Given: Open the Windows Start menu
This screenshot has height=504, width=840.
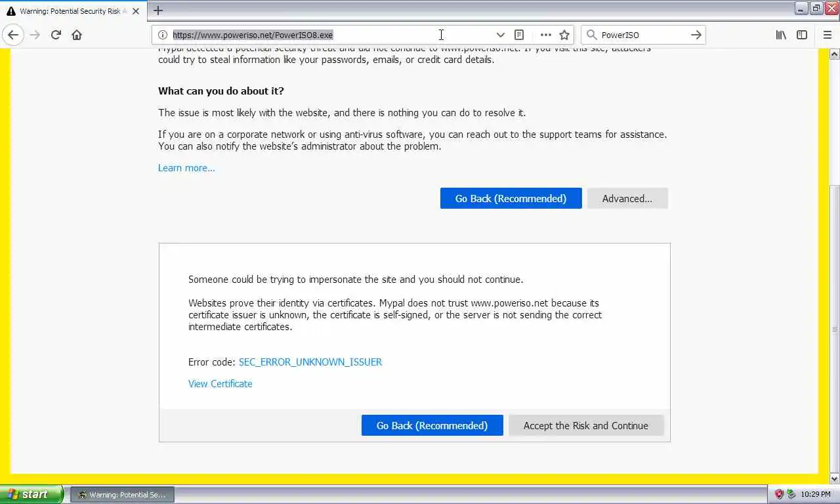Looking at the screenshot, I should 31,494.
